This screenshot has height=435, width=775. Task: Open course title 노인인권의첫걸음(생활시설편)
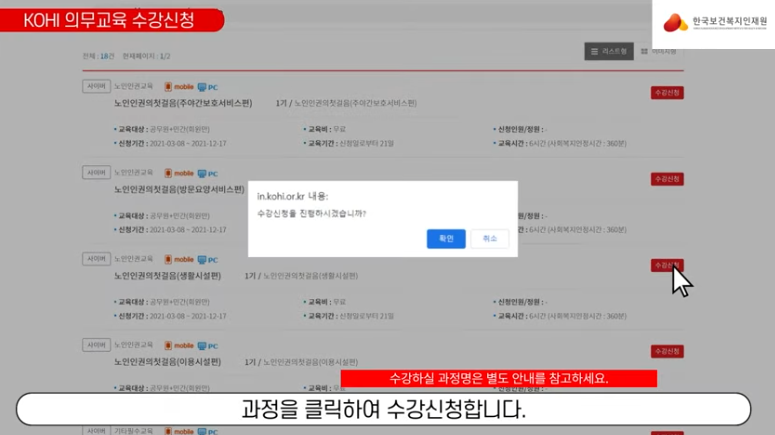168,276
